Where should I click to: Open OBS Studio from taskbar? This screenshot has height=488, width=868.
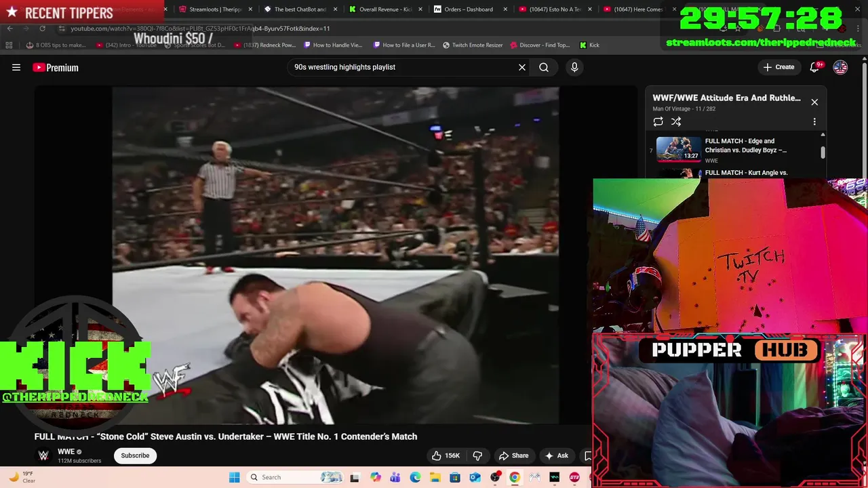[x=495, y=477]
